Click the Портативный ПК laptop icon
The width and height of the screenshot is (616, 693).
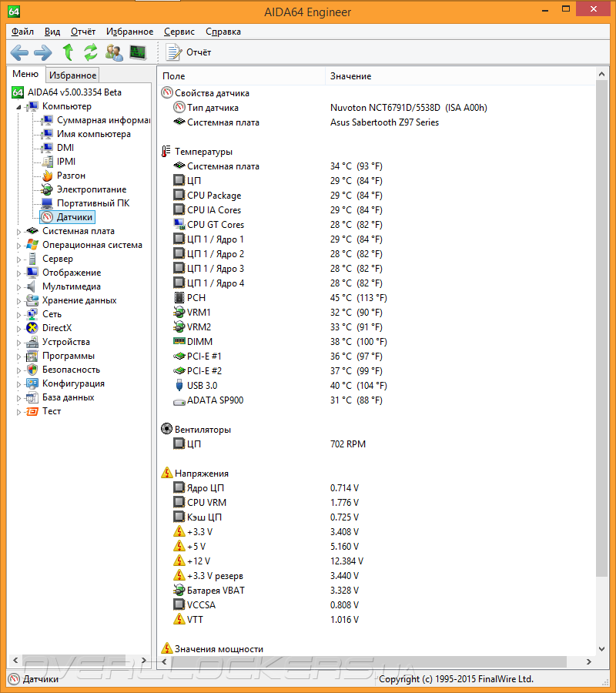(47, 203)
